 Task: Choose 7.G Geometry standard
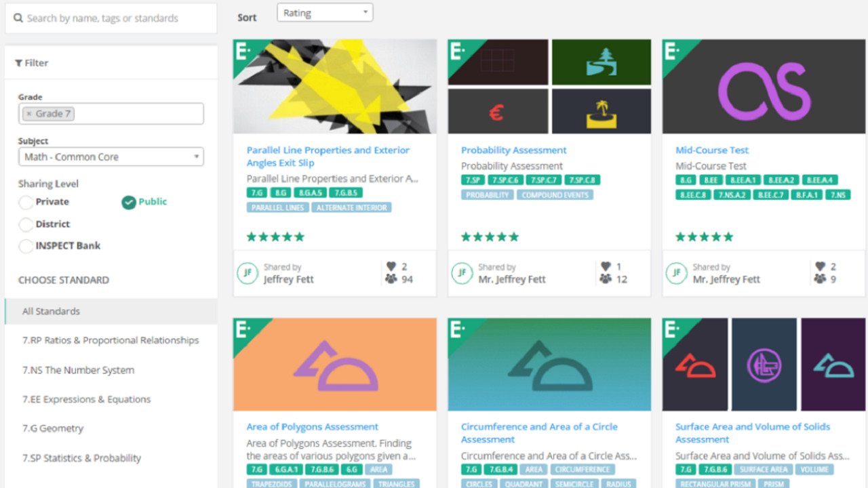[53, 428]
